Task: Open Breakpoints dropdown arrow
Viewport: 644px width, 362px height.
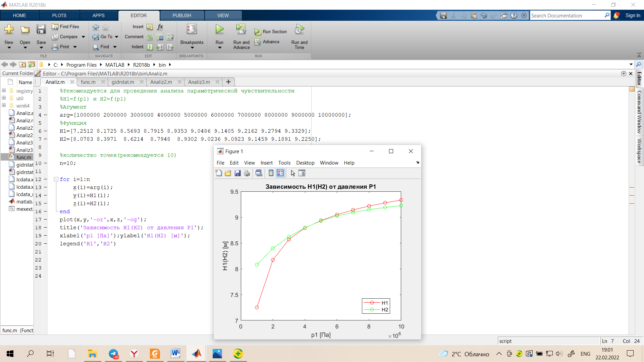Action: tap(192, 48)
